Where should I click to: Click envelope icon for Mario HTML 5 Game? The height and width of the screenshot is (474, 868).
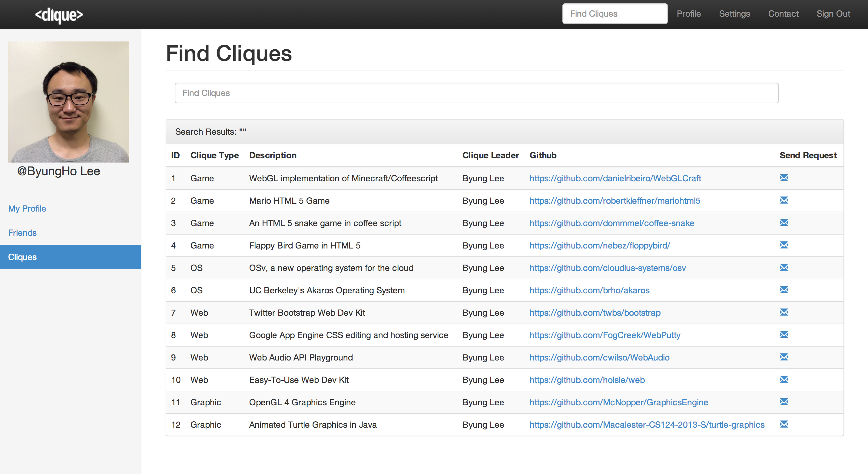click(784, 200)
